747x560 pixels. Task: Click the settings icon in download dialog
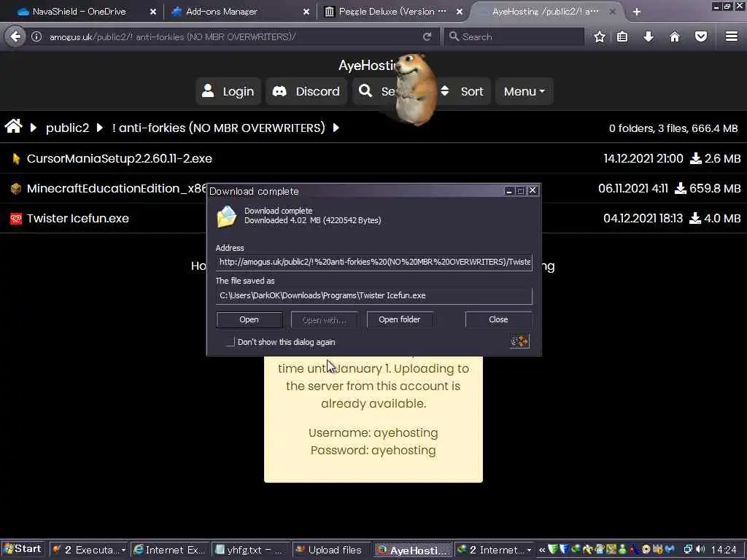(x=519, y=341)
